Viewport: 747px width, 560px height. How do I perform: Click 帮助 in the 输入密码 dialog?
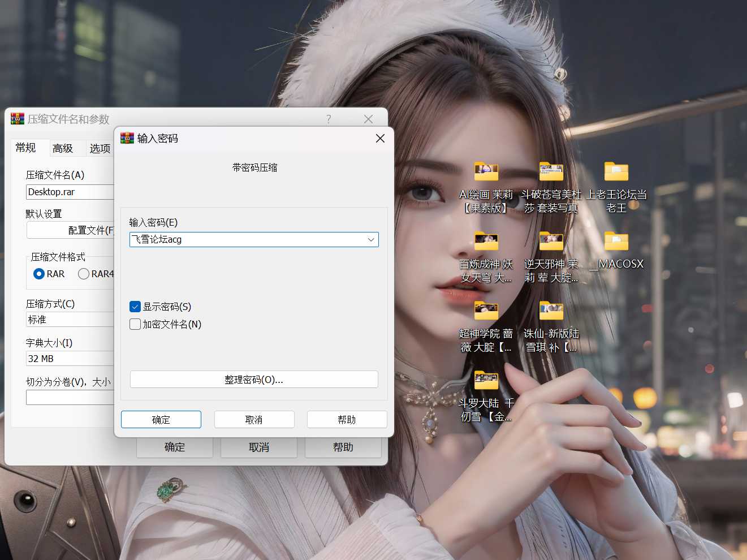coord(347,420)
